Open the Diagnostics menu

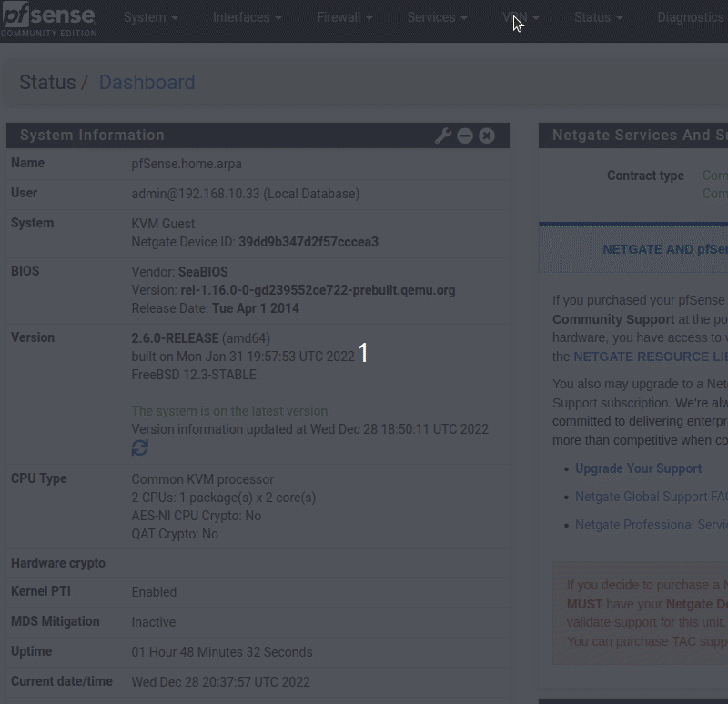(x=691, y=17)
